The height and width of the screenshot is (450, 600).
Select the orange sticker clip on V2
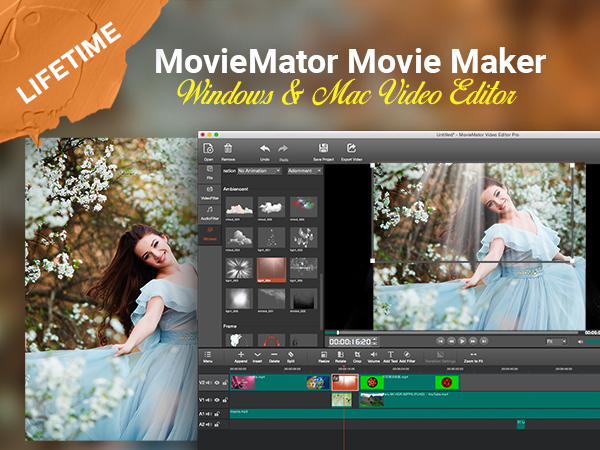(x=345, y=382)
